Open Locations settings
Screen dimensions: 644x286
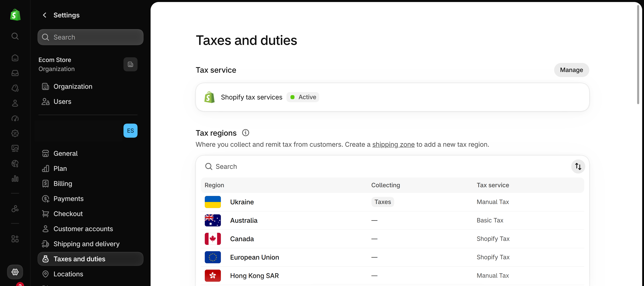(91, 274)
